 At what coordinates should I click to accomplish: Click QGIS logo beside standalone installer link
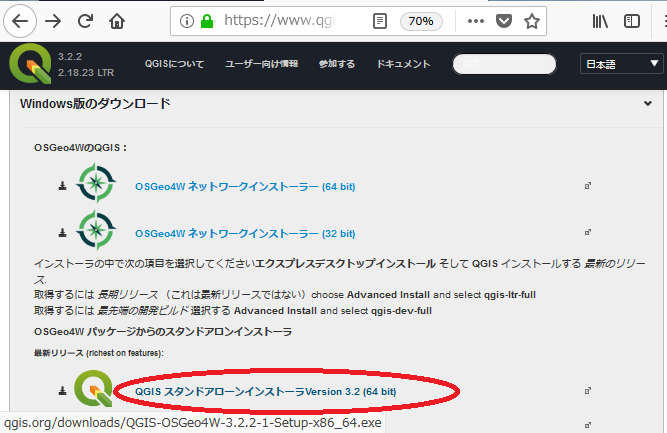tap(93, 388)
